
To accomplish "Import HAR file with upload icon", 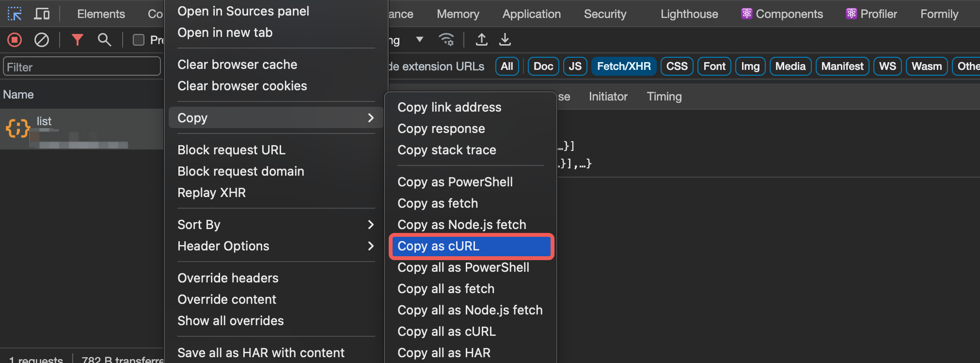I will tap(481, 39).
